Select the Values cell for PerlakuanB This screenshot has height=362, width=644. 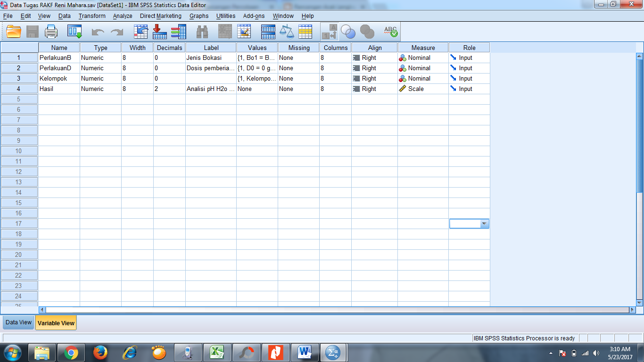click(257, 58)
